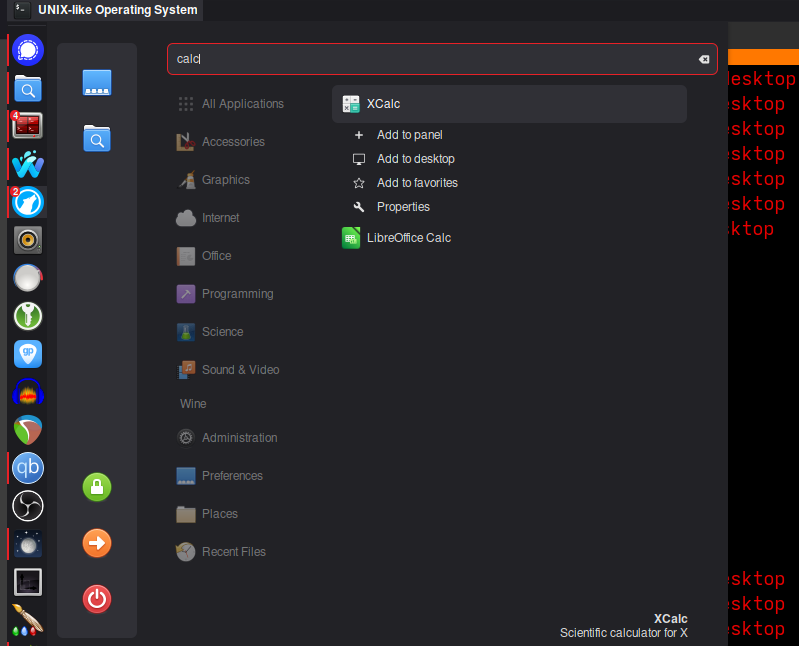Viewport: 799px width, 646px height.
Task: Open the file search dock icon
Action: point(28,89)
